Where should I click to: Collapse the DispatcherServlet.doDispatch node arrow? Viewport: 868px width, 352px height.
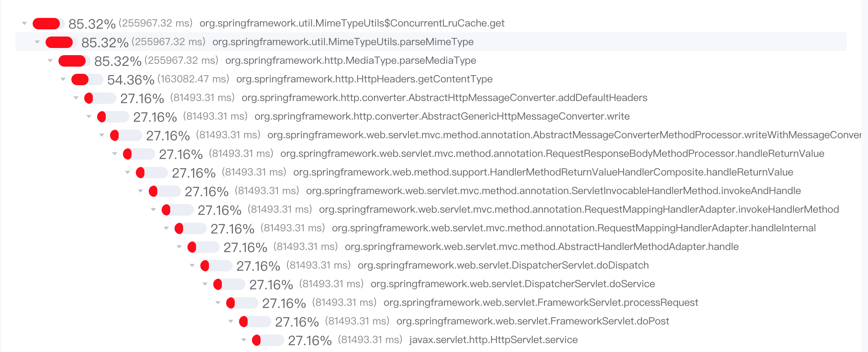192,266
